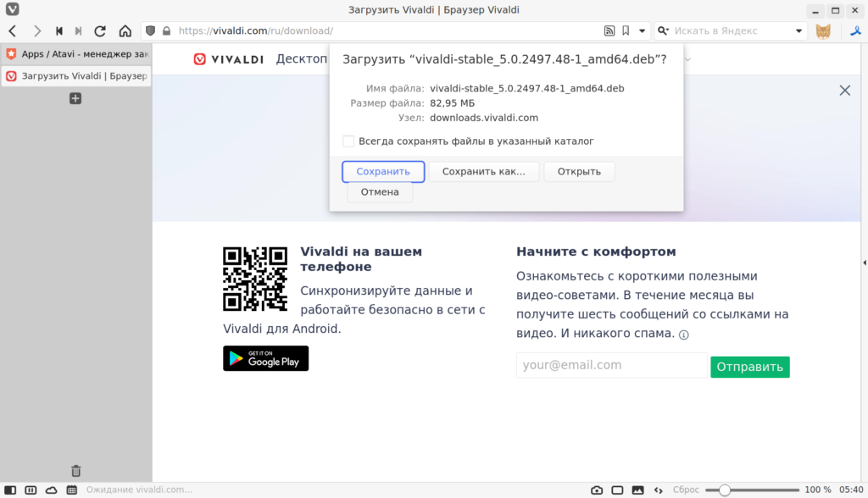Open the Vivaldi menu icon
Screen dimensions: 868x498
coord(12,9)
